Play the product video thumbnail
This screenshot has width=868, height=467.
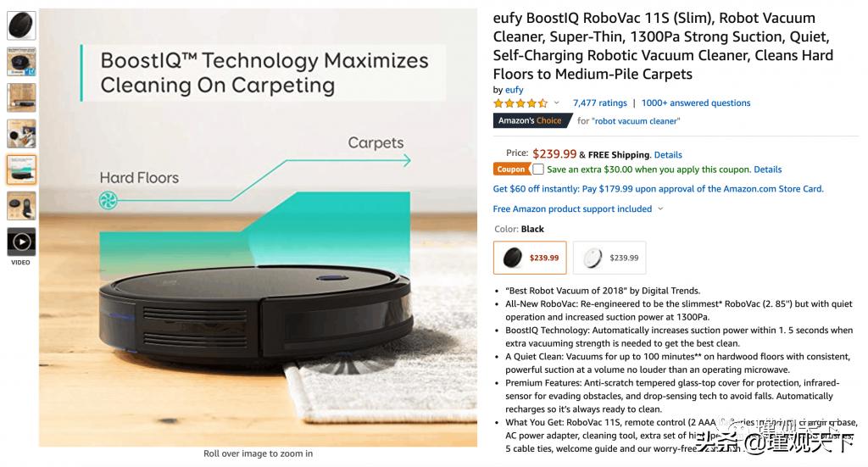[21, 242]
